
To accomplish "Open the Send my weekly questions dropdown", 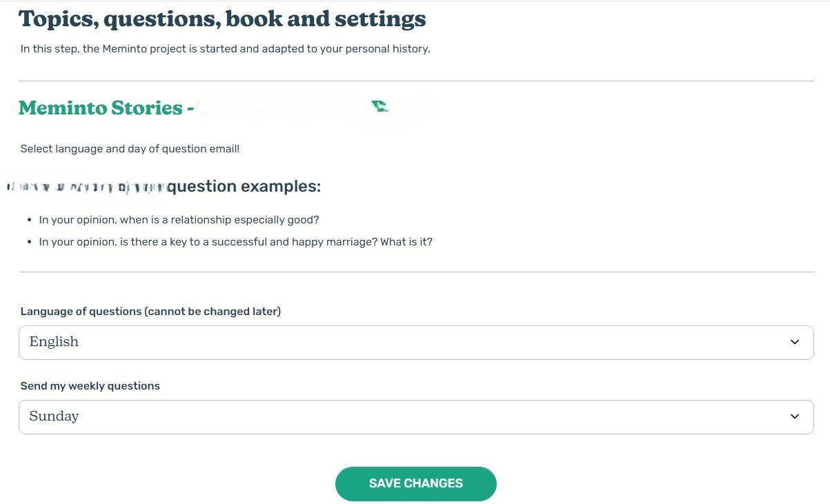I will pos(416,417).
